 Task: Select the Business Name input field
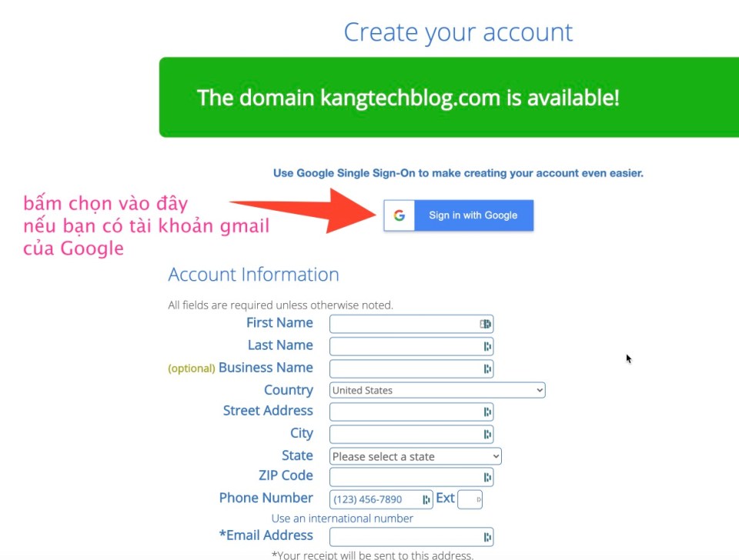(x=411, y=368)
